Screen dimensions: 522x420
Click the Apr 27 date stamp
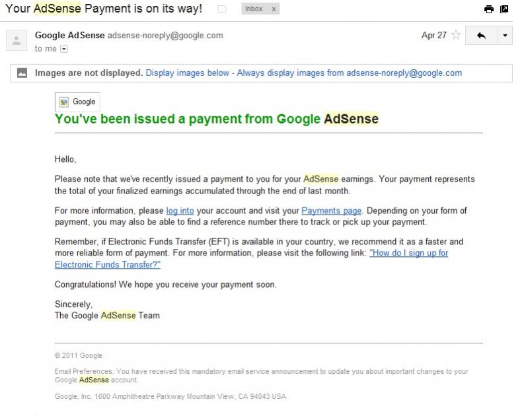433,35
